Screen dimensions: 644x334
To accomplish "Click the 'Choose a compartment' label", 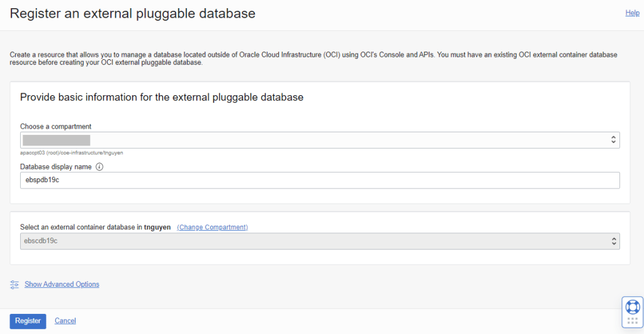I will tap(56, 127).
